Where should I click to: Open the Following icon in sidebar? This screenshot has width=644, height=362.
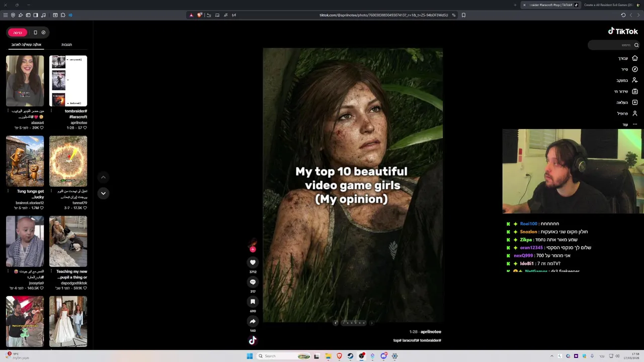pyautogui.click(x=634, y=80)
